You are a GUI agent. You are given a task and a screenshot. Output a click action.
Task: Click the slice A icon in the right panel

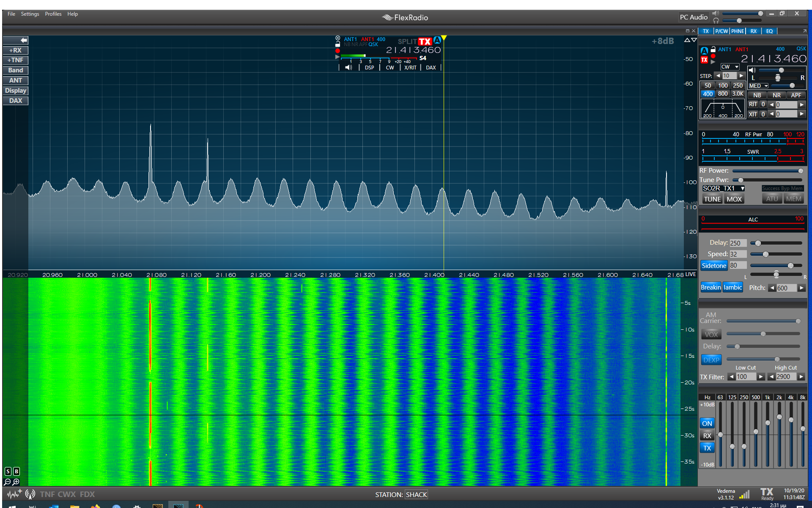click(704, 51)
